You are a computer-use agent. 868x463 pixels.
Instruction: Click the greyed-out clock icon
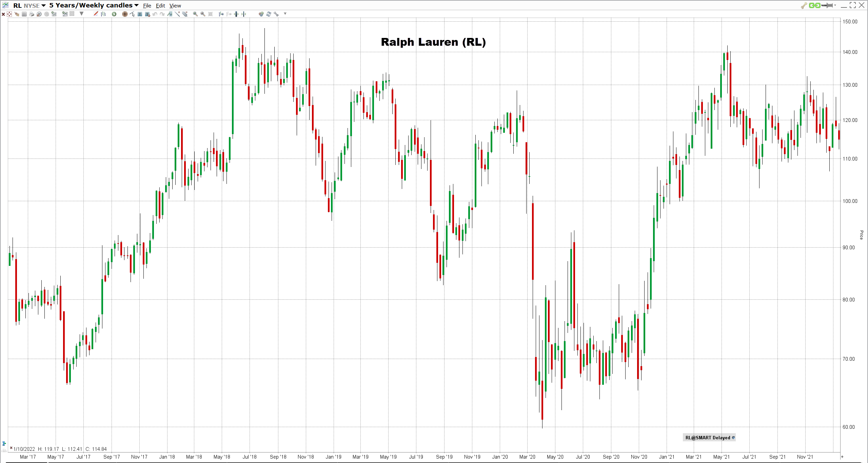coord(46,14)
